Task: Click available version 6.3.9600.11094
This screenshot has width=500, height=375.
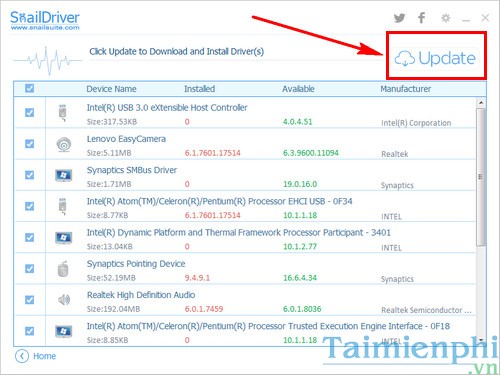Action: point(311,153)
